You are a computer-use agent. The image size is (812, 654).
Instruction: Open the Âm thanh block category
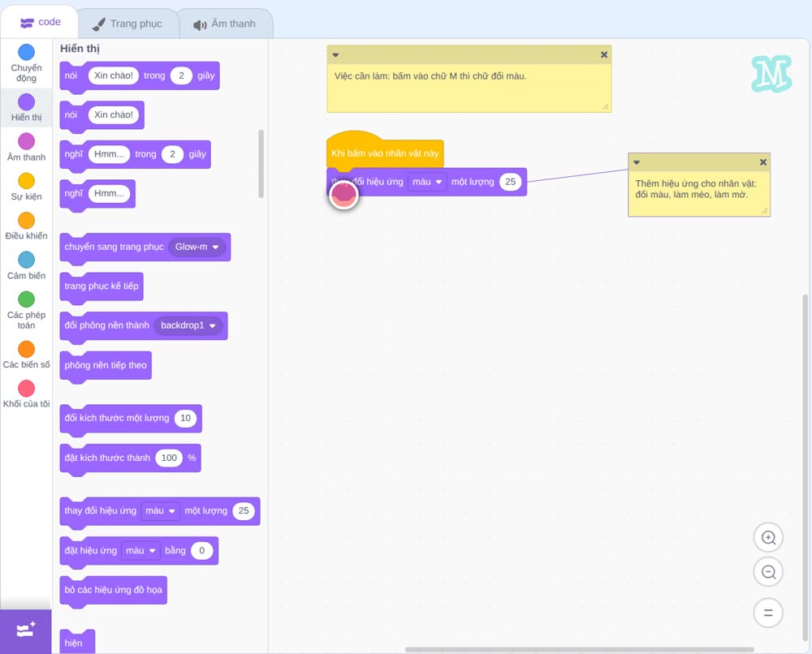pyautogui.click(x=27, y=148)
